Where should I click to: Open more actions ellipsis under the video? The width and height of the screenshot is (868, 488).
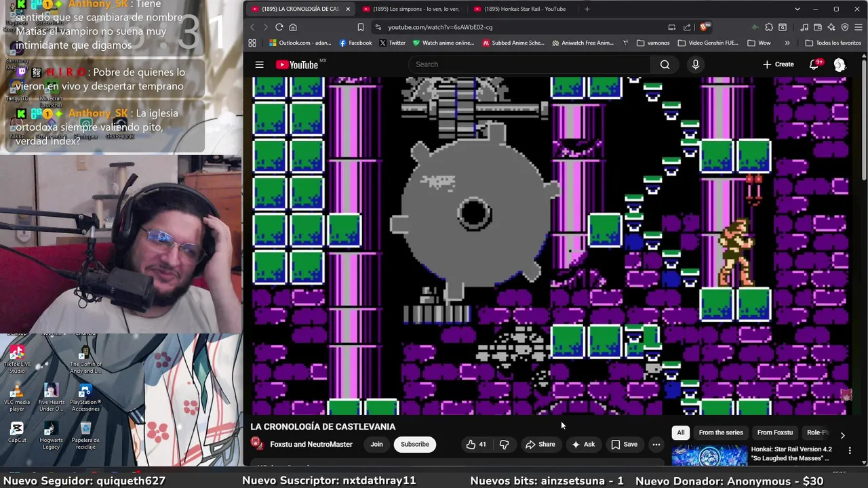[656, 445]
